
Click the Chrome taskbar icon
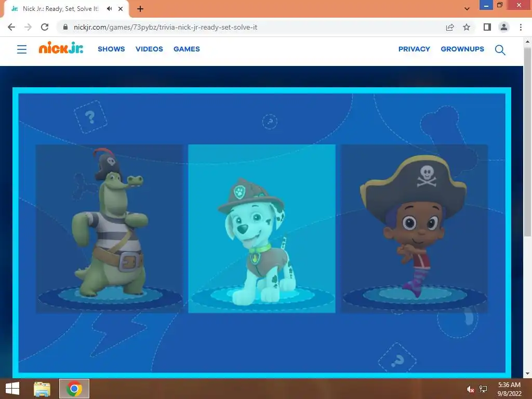[74, 389]
